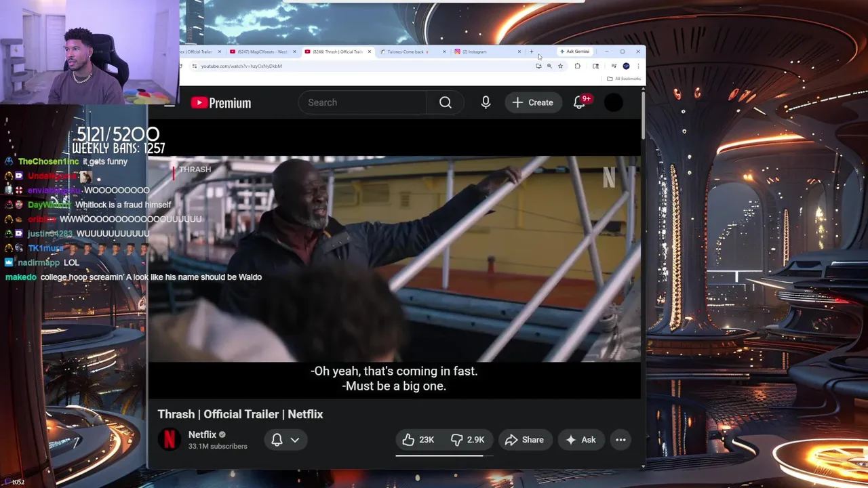Open the zoom magnifier in address bar
The width and height of the screenshot is (868, 488).
coord(549,66)
